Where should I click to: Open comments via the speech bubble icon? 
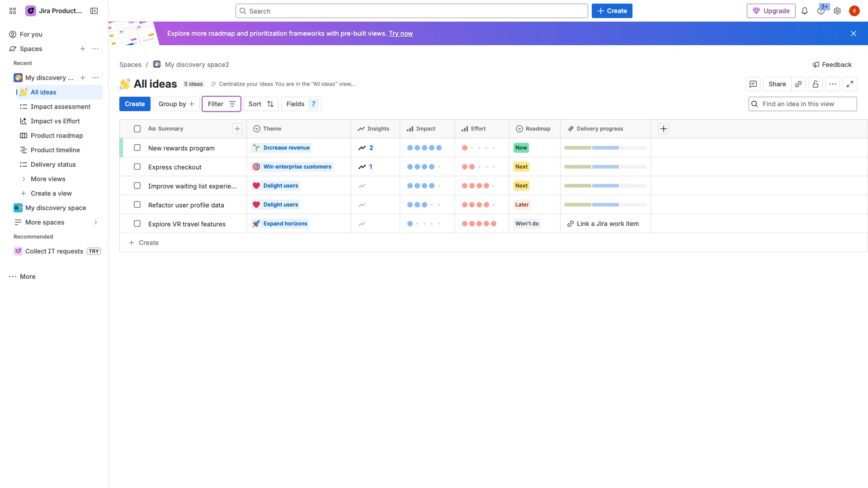pos(753,84)
